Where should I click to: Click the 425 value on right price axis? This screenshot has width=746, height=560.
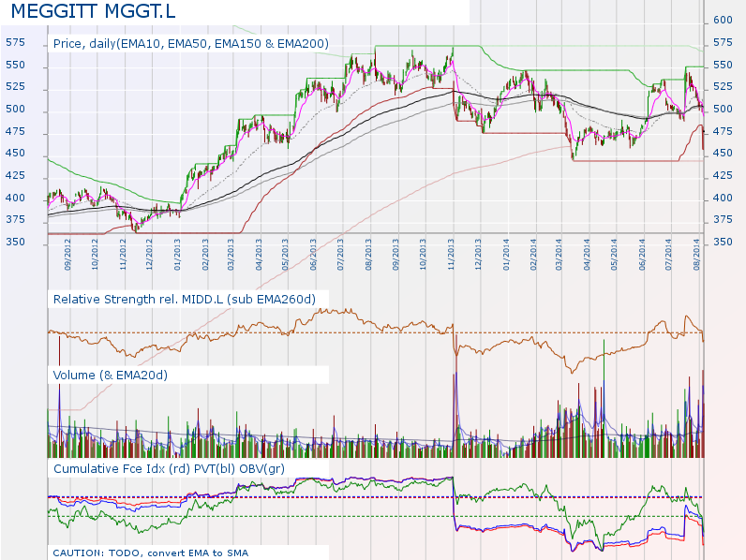(x=723, y=176)
